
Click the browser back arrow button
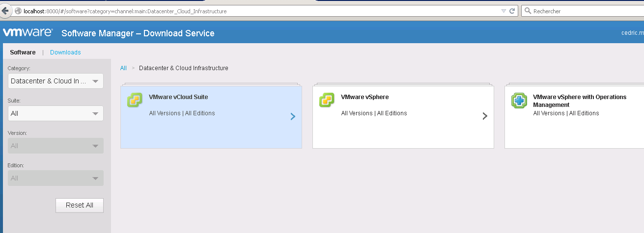[5, 11]
